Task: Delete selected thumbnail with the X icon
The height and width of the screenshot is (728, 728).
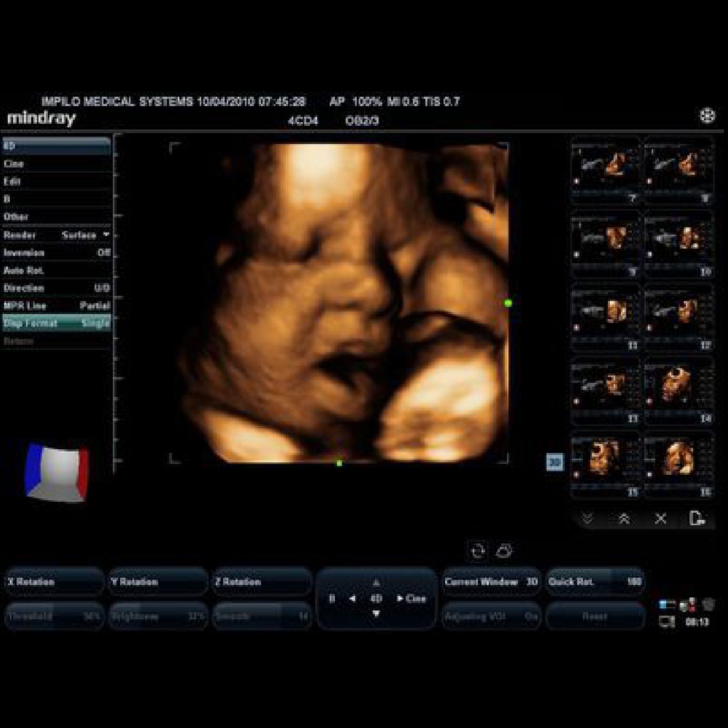Action: [x=660, y=519]
